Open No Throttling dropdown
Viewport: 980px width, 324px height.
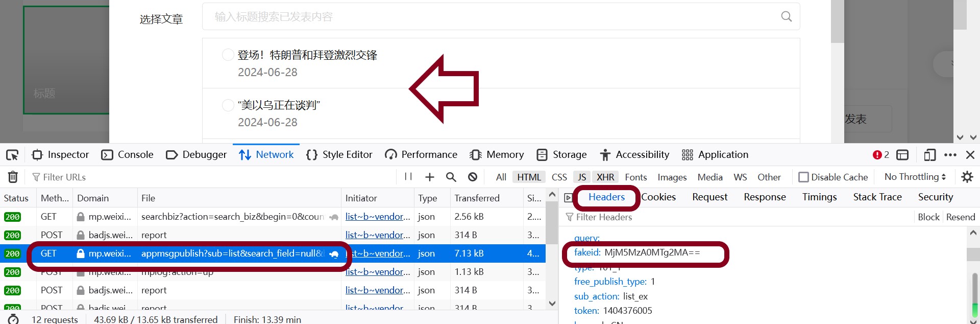pos(915,177)
